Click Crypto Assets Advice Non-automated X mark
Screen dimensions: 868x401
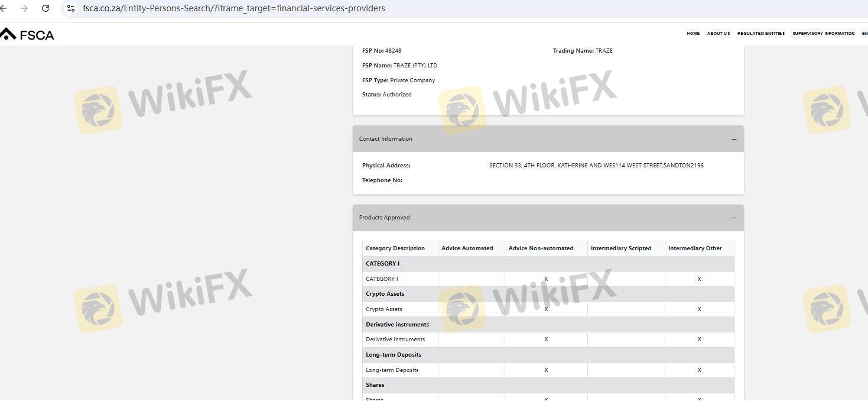(x=546, y=309)
